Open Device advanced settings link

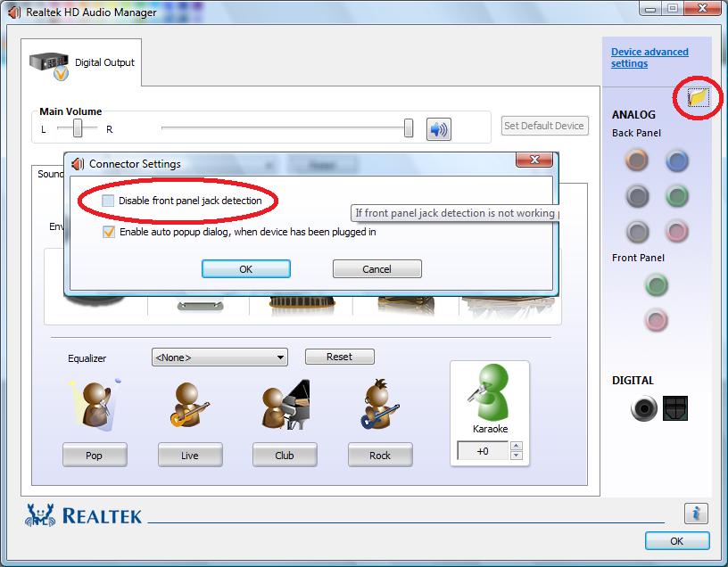tap(649, 56)
